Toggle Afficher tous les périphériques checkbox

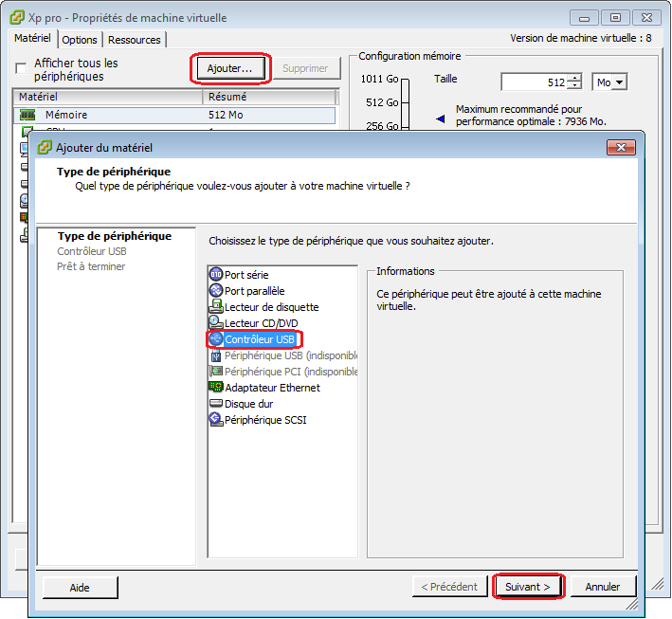(x=21, y=68)
